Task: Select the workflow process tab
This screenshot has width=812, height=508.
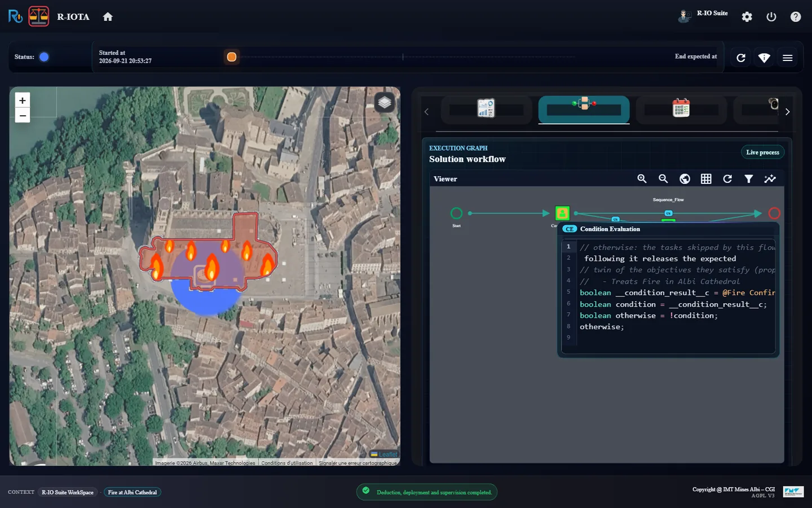Action: [584, 109]
